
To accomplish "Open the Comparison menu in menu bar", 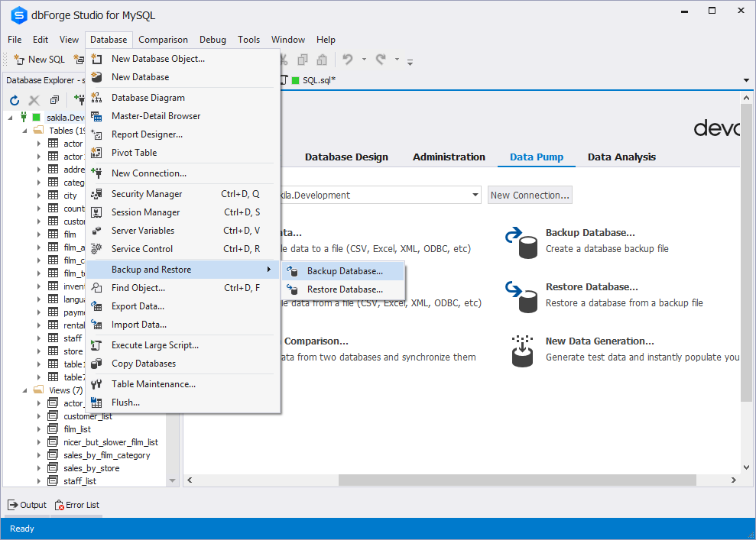I will click(163, 40).
